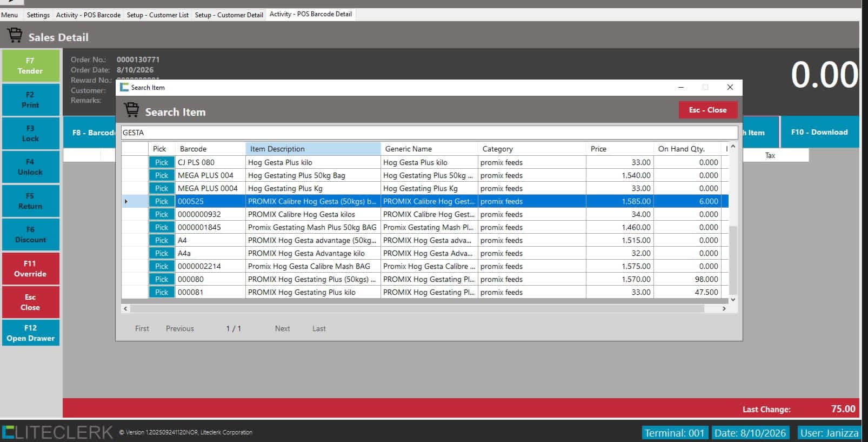
Task: Pick the item with barcode 000525
Action: coord(162,201)
